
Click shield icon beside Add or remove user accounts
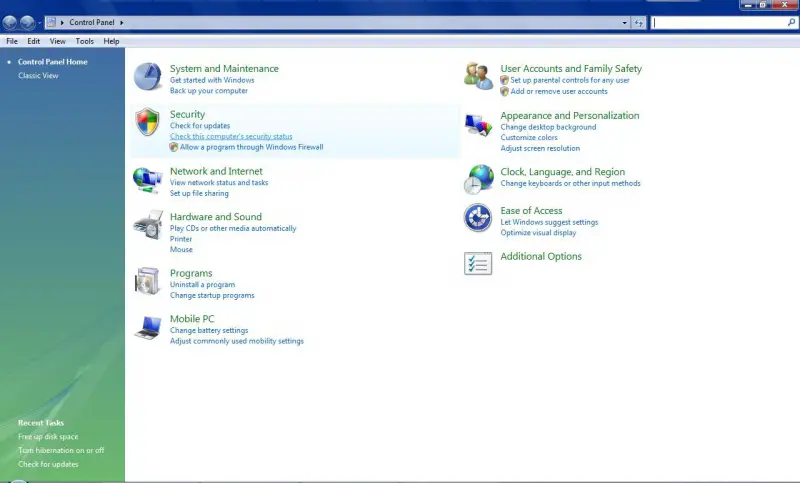505,91
